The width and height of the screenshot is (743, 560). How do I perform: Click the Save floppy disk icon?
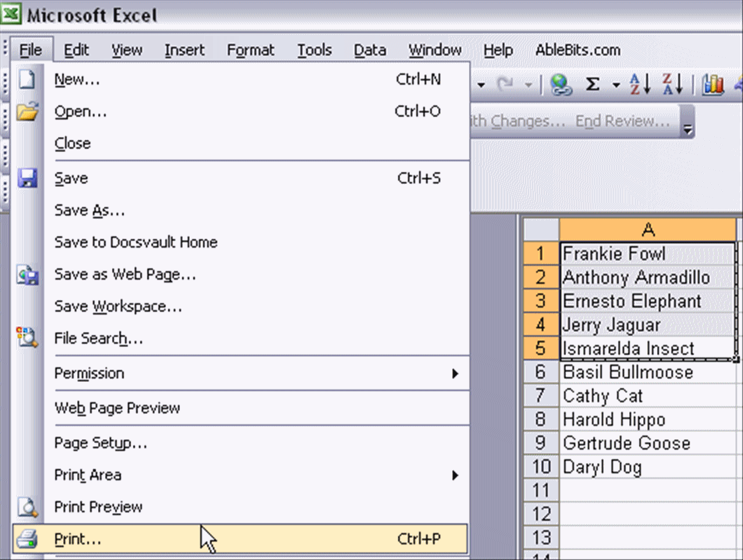[x=27, y=178]
